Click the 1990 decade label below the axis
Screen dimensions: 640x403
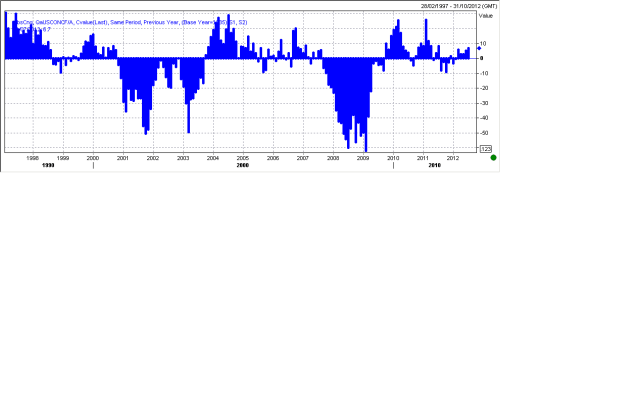coord(33,166)
